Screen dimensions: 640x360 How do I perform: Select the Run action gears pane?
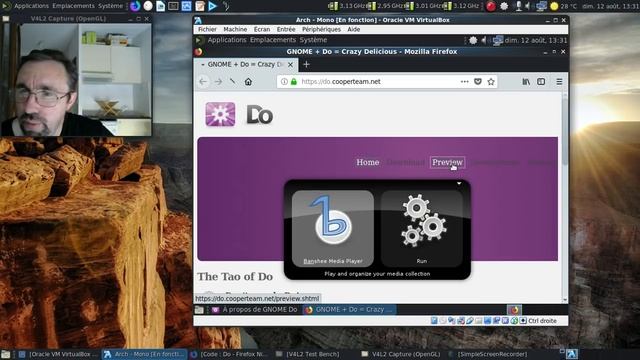422,228
